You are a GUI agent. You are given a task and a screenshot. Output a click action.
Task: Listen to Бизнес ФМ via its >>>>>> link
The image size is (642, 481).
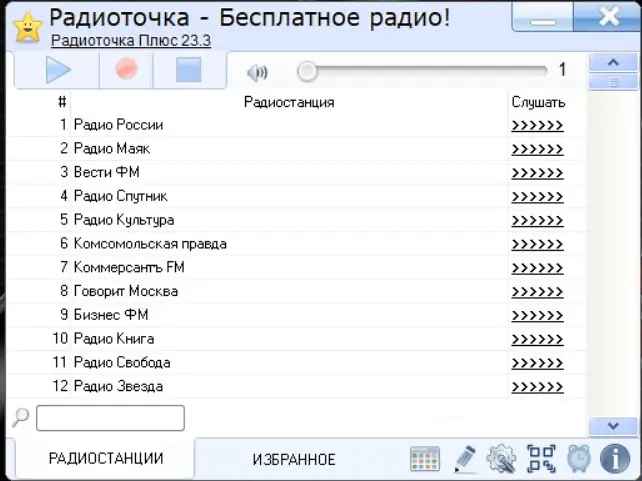537,315
